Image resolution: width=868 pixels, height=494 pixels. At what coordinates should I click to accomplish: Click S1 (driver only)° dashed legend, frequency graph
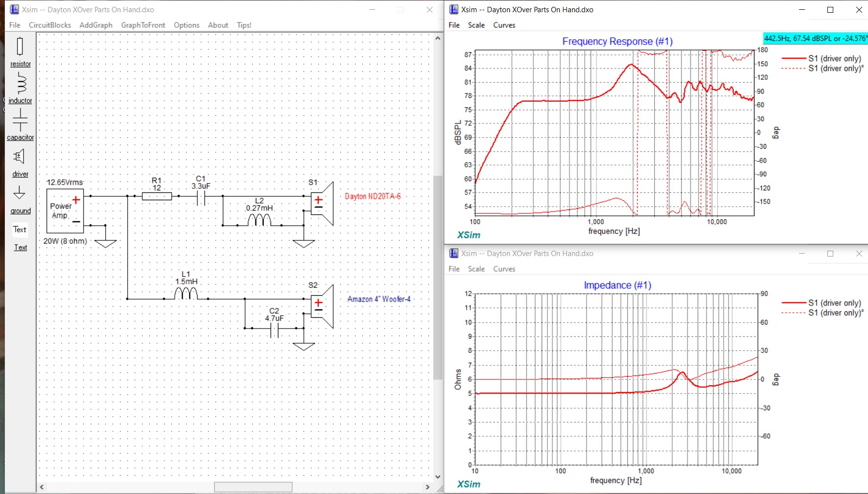[822, 68]
